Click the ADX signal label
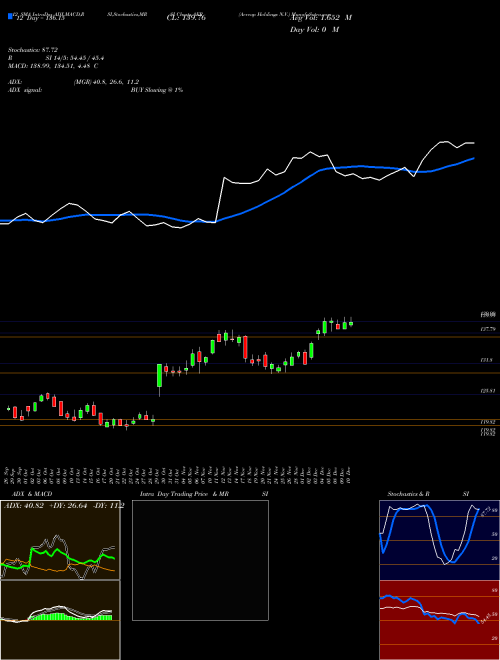This screenshot has height=660, width=500. [25, 90]
